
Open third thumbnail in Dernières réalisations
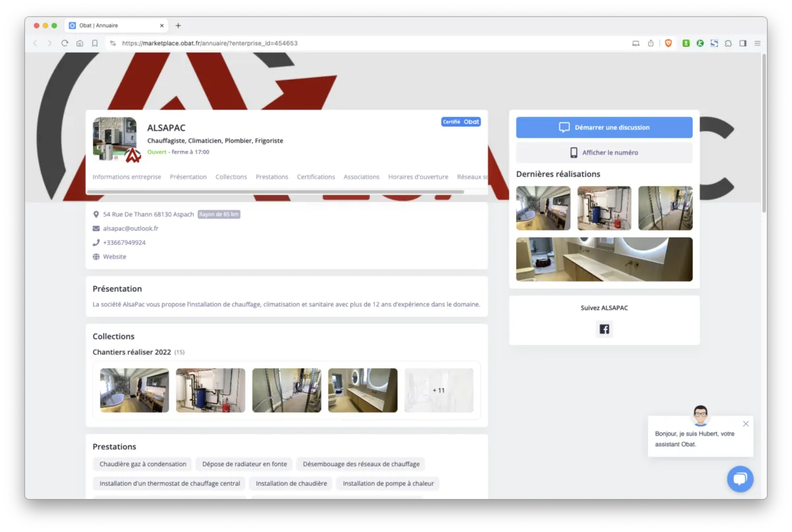(x=665, y=208)
